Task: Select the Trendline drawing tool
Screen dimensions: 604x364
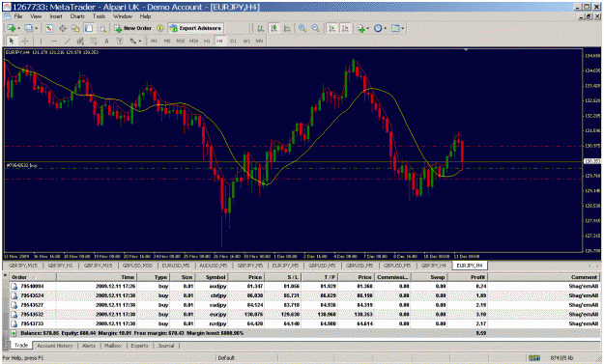Action: click(67, 41)
